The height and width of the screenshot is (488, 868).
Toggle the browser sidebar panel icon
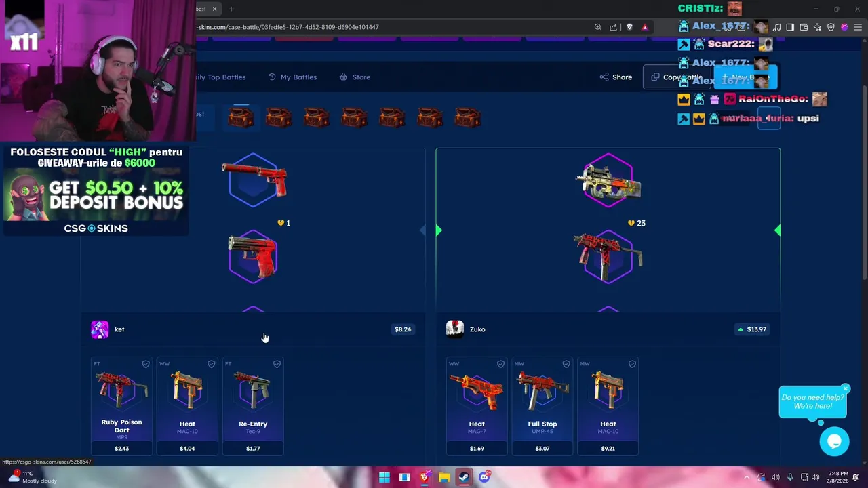pos(790,27)
